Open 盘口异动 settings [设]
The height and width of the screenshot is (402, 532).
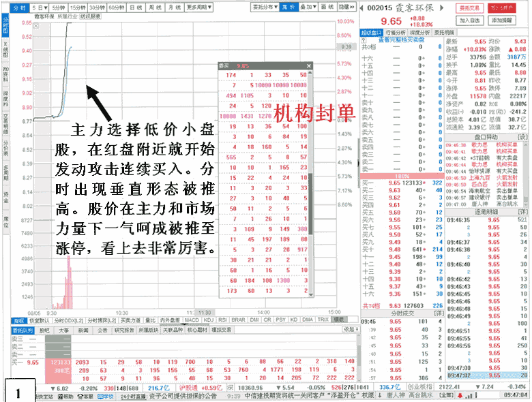[x=522, y=137]
